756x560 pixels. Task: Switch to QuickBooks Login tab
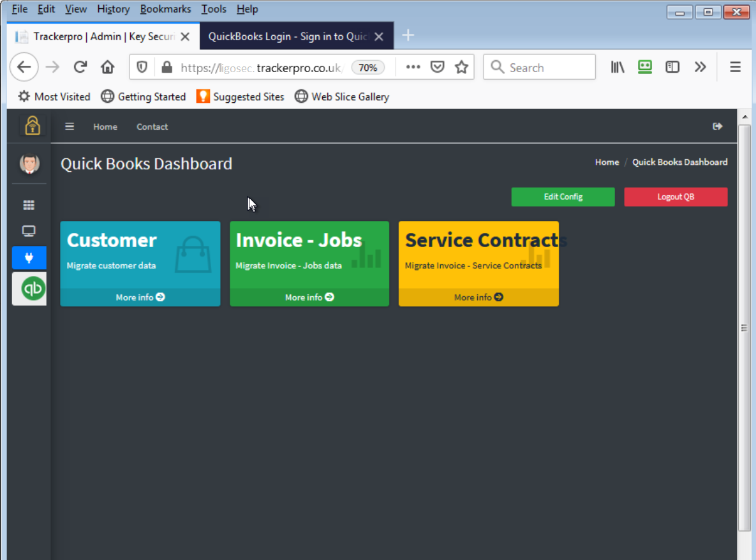[x=297, y=36]
